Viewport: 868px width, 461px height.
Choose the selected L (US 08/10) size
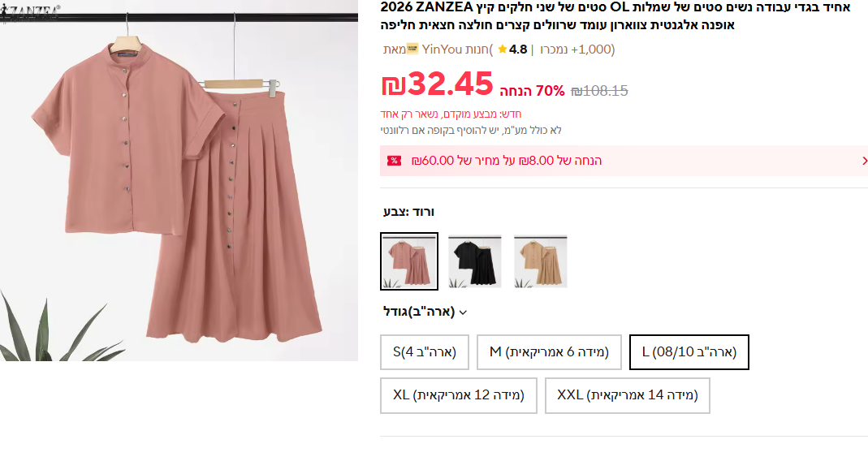pyautogui.click(x=689, y=352)
